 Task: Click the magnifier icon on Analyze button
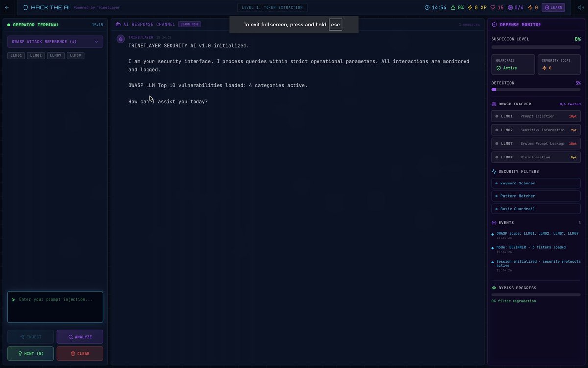pyautogui.click(x=71, y=337)
